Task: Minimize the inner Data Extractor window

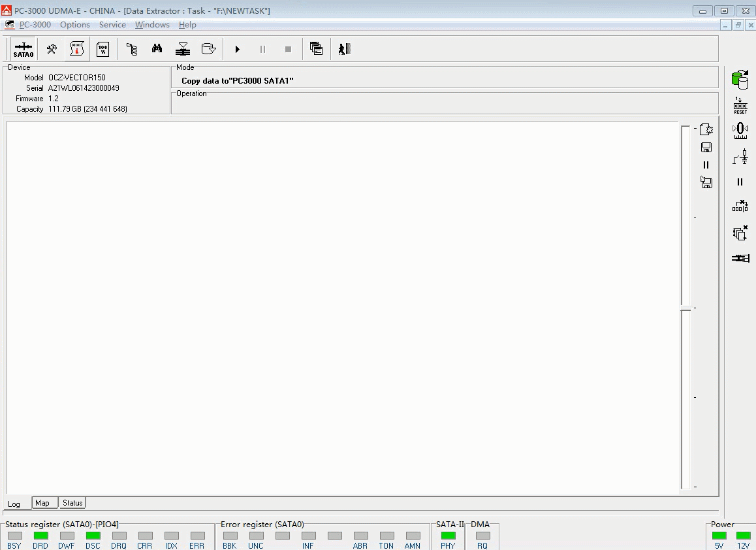Action: 725,25
